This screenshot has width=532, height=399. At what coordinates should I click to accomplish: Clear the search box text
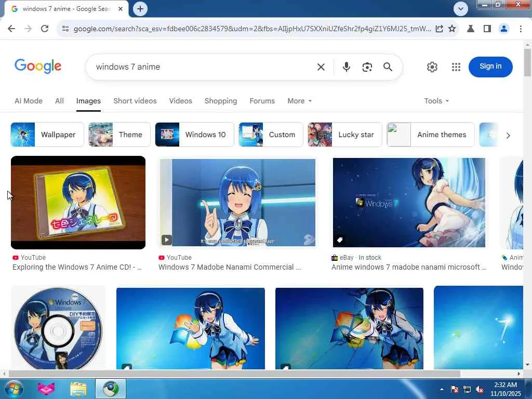point(321,67)
